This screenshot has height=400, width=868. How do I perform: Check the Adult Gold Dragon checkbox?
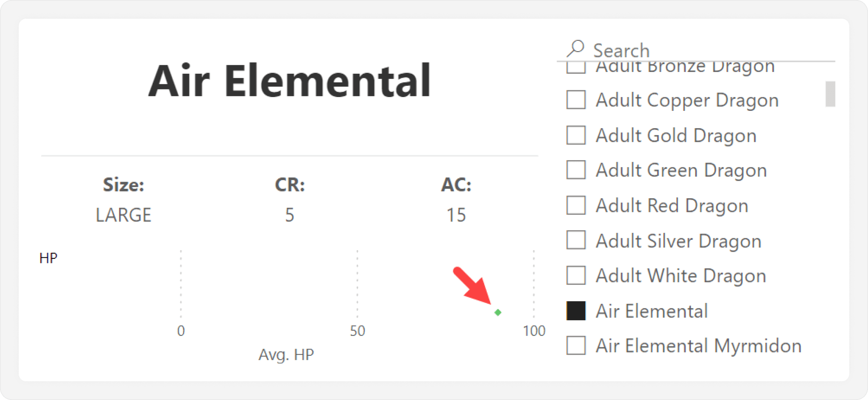coord(576,135)
